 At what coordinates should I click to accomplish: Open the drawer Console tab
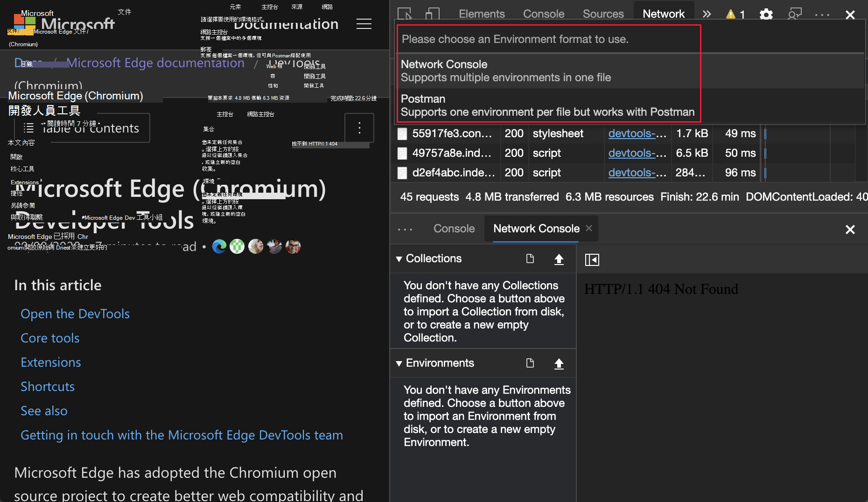pyautogui.click(x=454, y=229)
